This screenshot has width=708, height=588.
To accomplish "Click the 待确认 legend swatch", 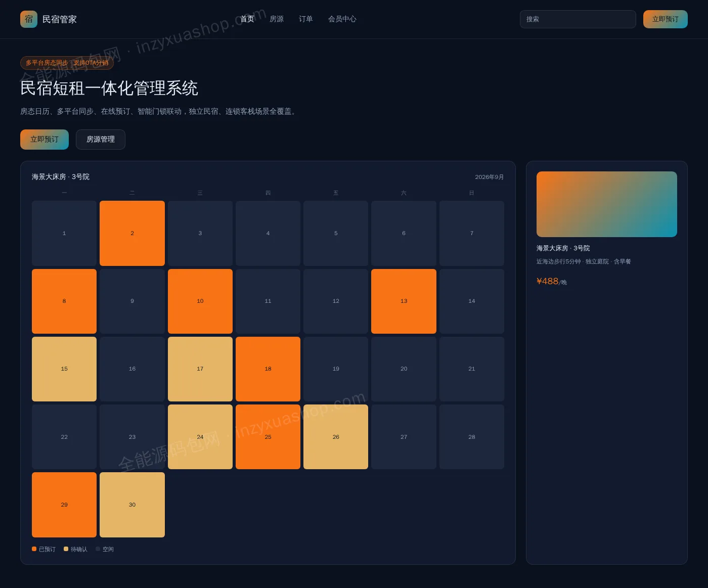I will (x=66, y=549).
